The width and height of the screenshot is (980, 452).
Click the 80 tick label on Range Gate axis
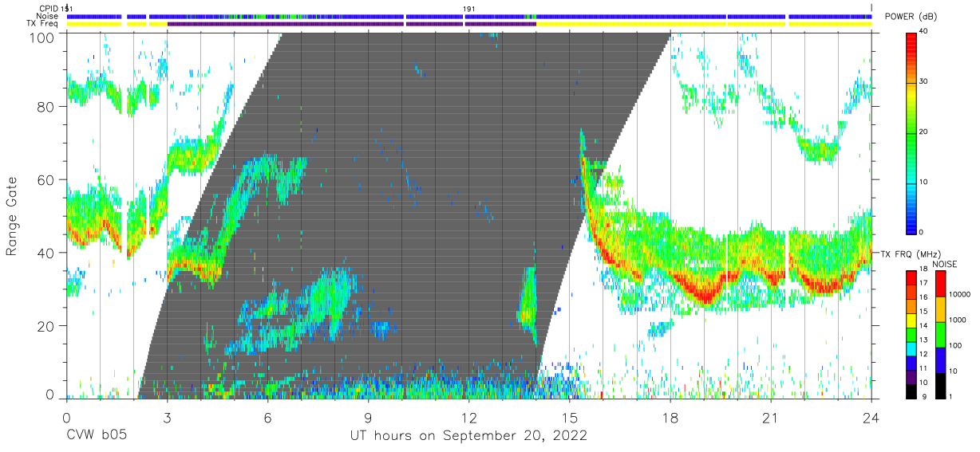coord(46,107)
